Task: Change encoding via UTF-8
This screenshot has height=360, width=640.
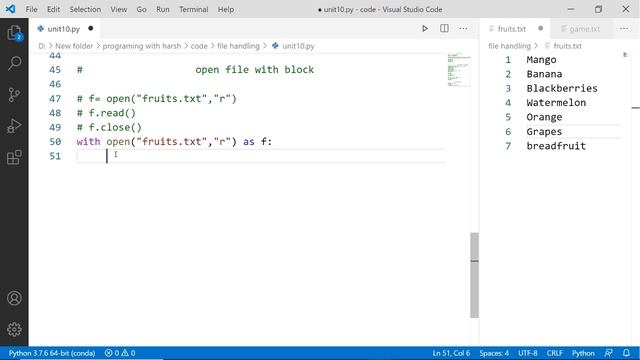Action: pos(528,353)
